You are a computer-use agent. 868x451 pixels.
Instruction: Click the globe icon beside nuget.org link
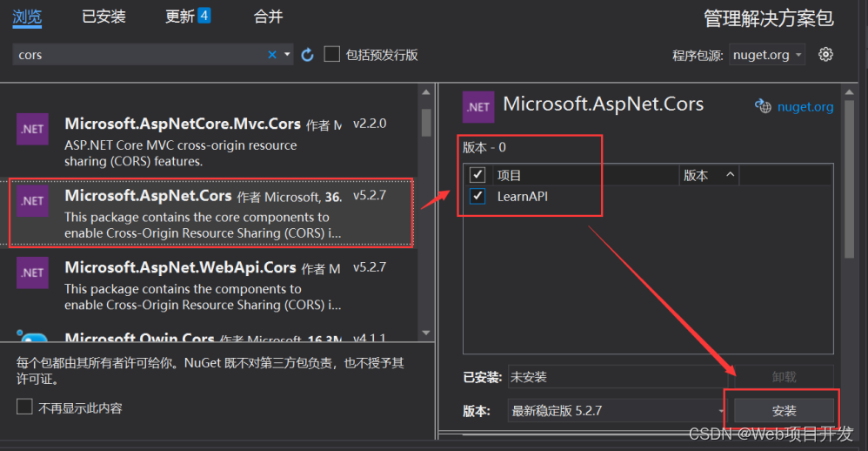[x=763, y=106]
